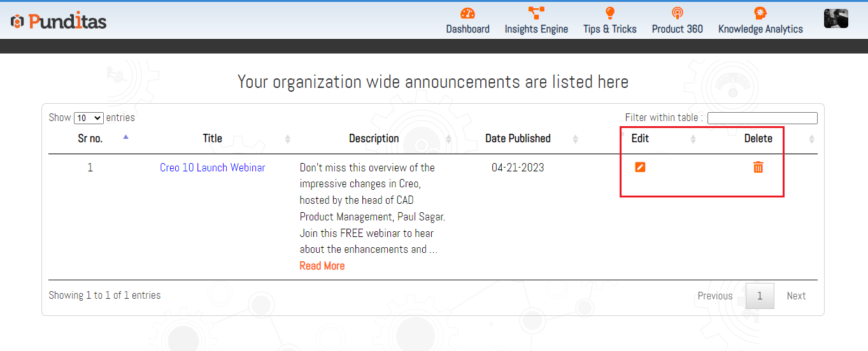Click the Knowledge Analytics head icon
Image resolution: width=868 pixels, height=351 pixels.
coord(760,13)
